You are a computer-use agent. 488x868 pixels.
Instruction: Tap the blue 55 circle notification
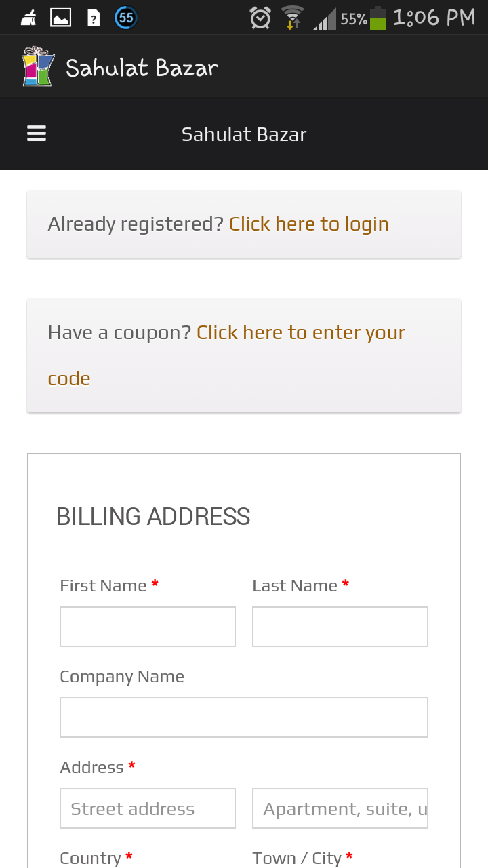point(125,18)
